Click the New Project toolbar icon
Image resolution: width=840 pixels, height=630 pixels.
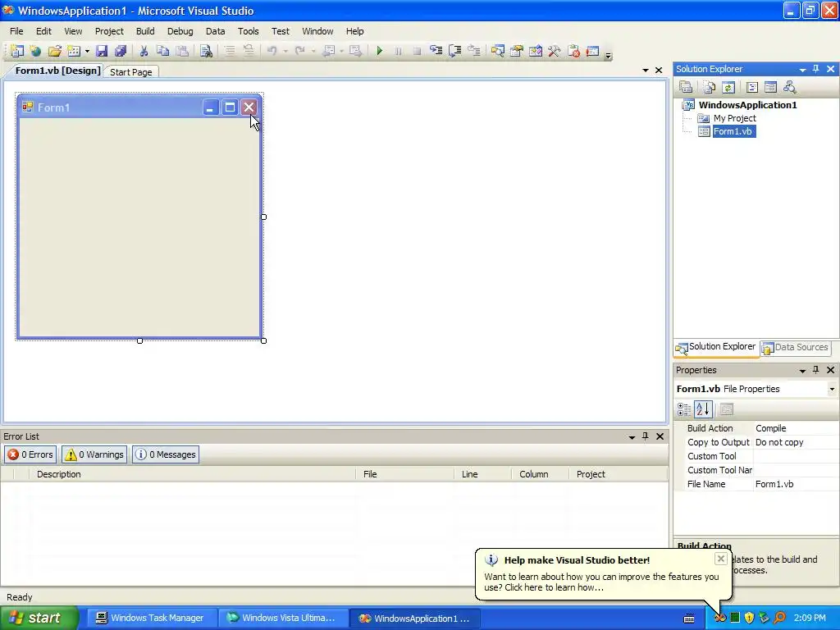(x=17, y=51)
